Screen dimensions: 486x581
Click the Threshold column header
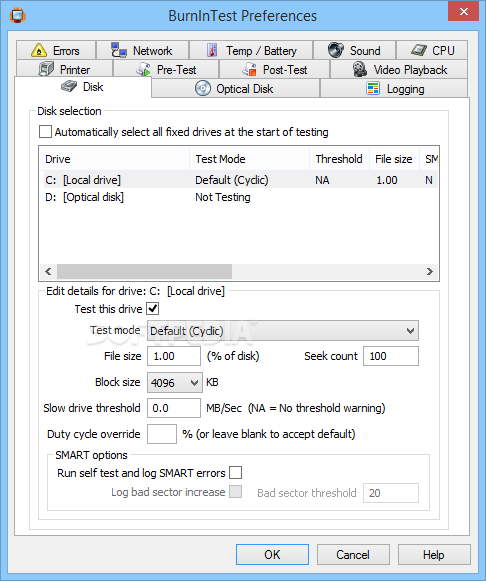[339, 159]
